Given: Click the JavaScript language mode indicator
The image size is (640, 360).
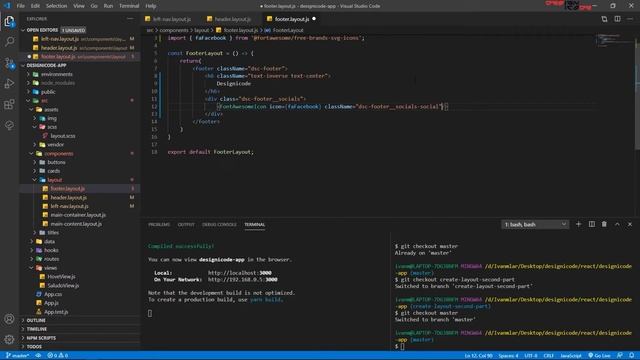Looking at the screenshot, I should tap(571, 356).
